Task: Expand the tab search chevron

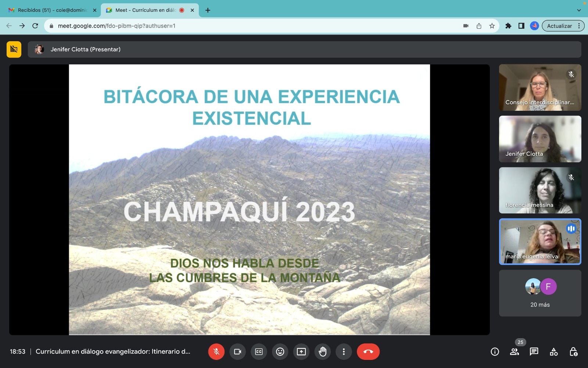Action: [x=579, y=10]
